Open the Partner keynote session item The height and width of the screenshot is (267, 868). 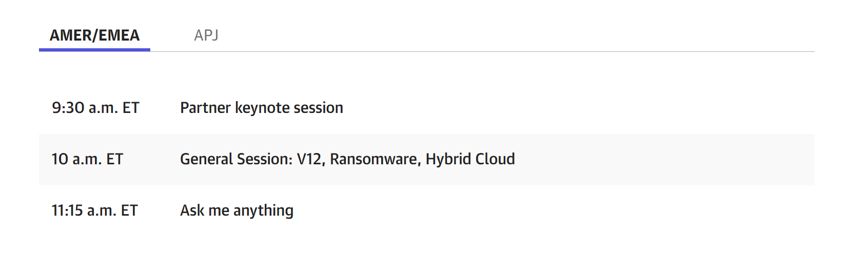(x=262, y=108)
